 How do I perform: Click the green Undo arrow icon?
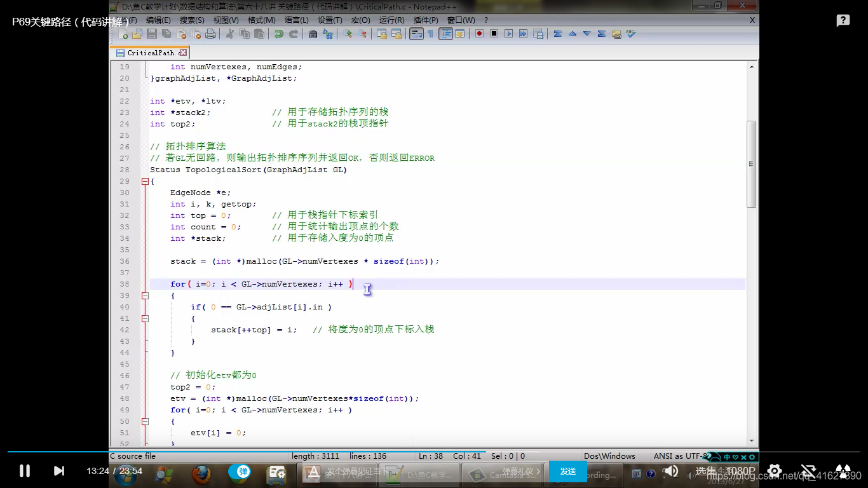point(278,34)
